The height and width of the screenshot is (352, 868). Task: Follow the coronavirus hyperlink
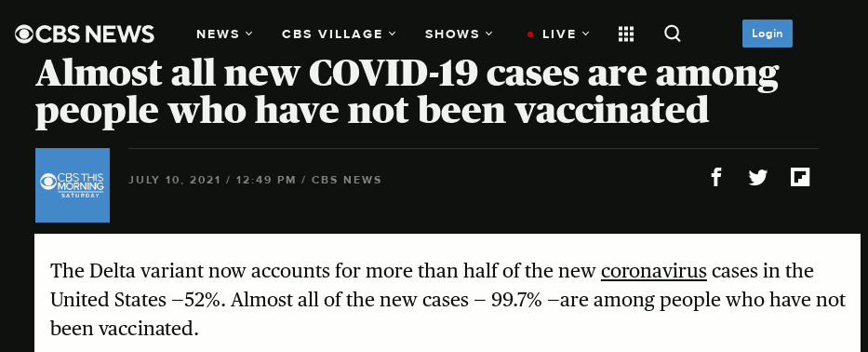coord(654,271)
